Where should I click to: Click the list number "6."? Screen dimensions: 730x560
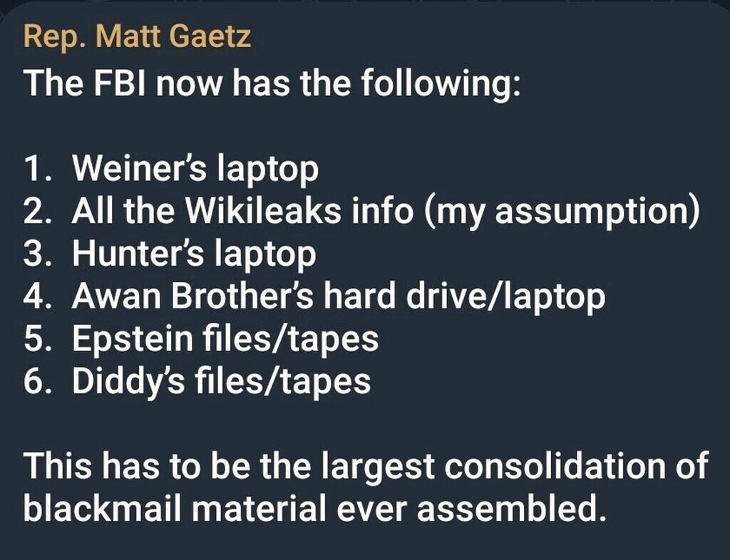[40, 382]
